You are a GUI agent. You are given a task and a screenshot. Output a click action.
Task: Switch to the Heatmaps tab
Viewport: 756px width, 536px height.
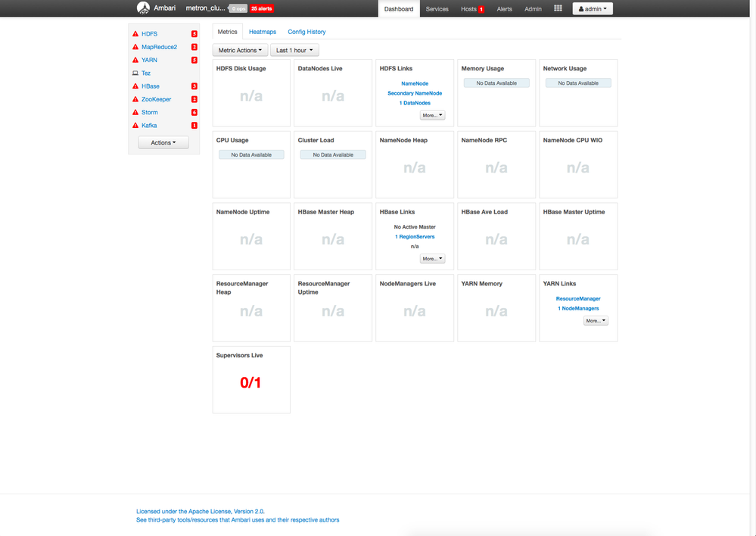click(262, 32)
